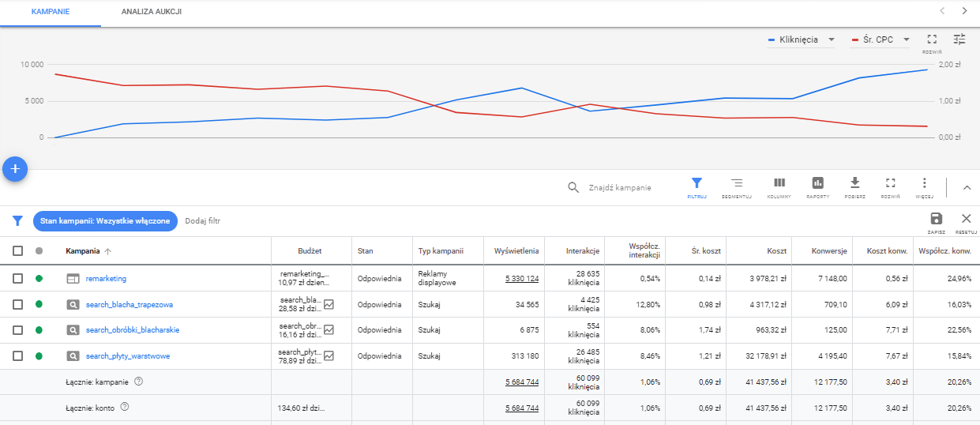
Task: Click search campaign icon for search_blacha_trapezowa
Action: tap(73, 304)
